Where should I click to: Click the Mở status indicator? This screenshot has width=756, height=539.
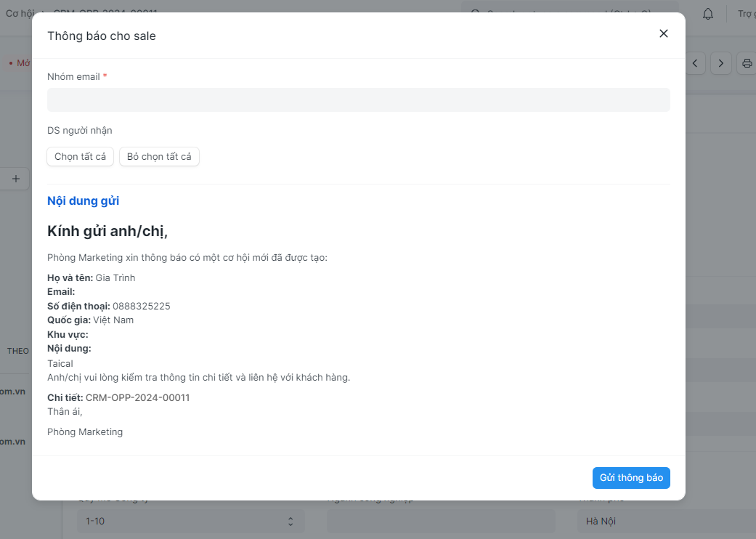tap(20, 63)
